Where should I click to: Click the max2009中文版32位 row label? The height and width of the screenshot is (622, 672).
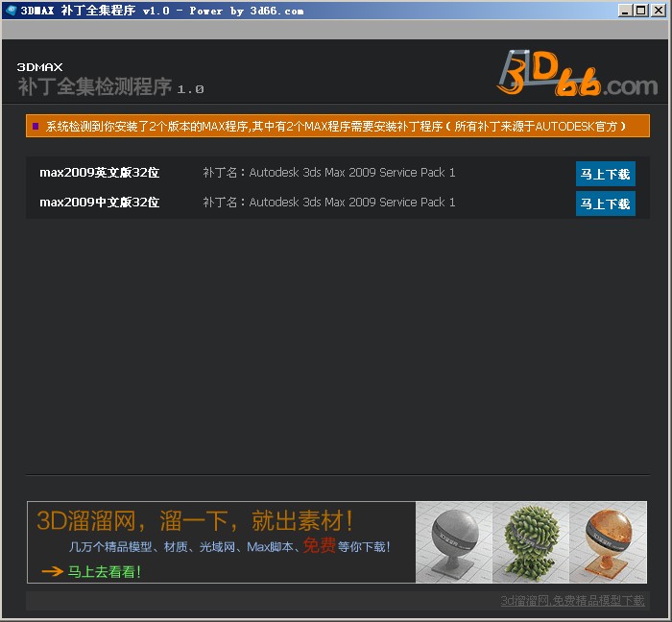pos(100,203)
